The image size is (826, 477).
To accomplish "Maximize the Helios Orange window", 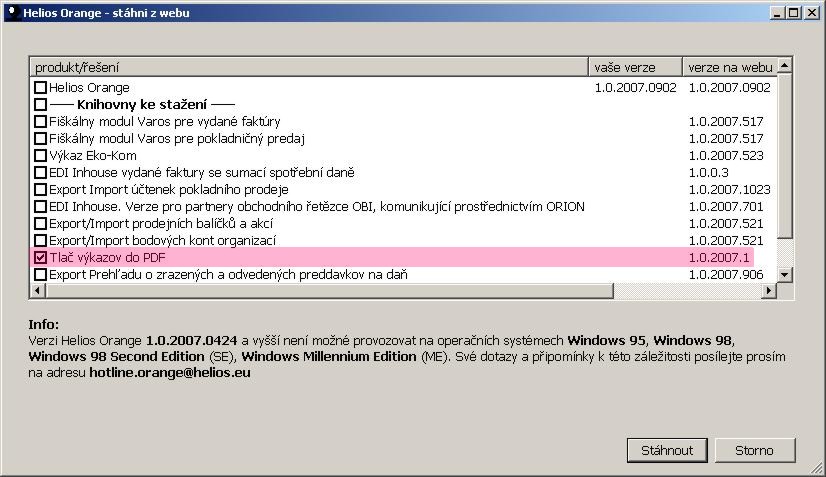I will pos(793,13).
